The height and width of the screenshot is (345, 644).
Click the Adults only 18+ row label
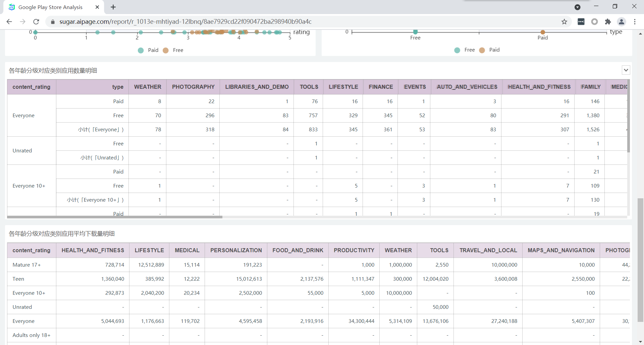click(x=32, y=335)
